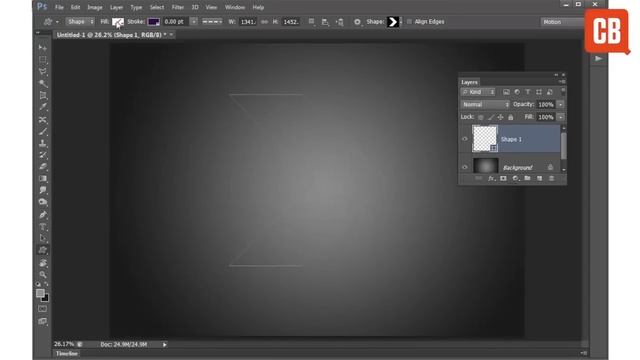640x360 pixels.
Task: Hide the Background layer
Action: point(465,167)
